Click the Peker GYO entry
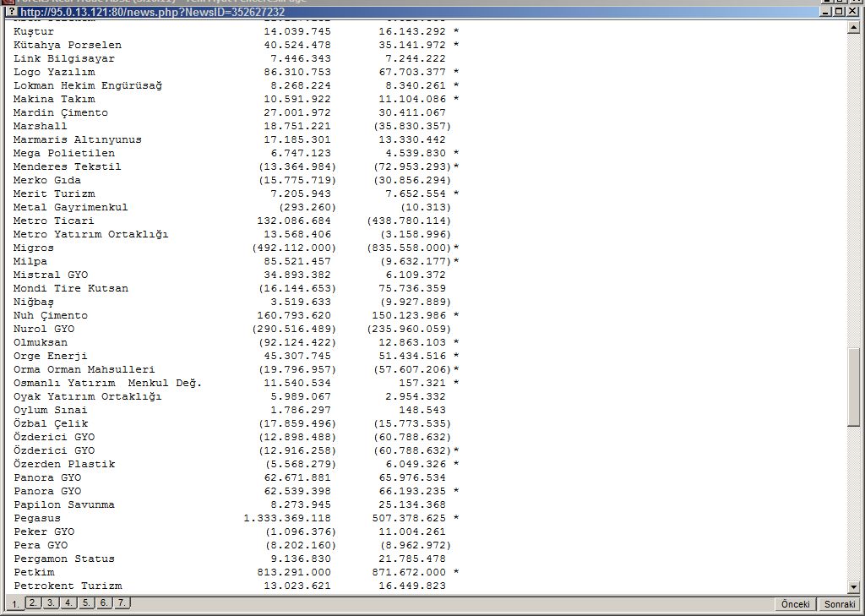 [44, 532]
